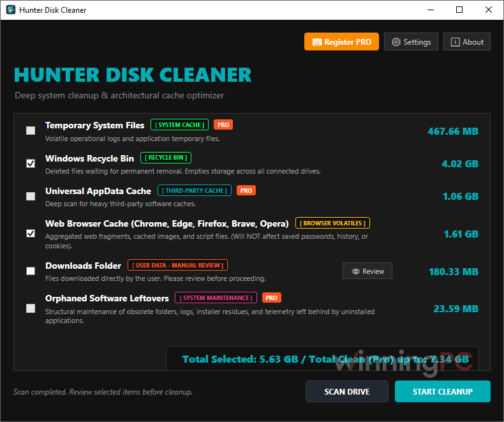Image resolution: width=504 pixels, height=422 pixels.
Task: Show the About dialog
Action: click(467, 41)
